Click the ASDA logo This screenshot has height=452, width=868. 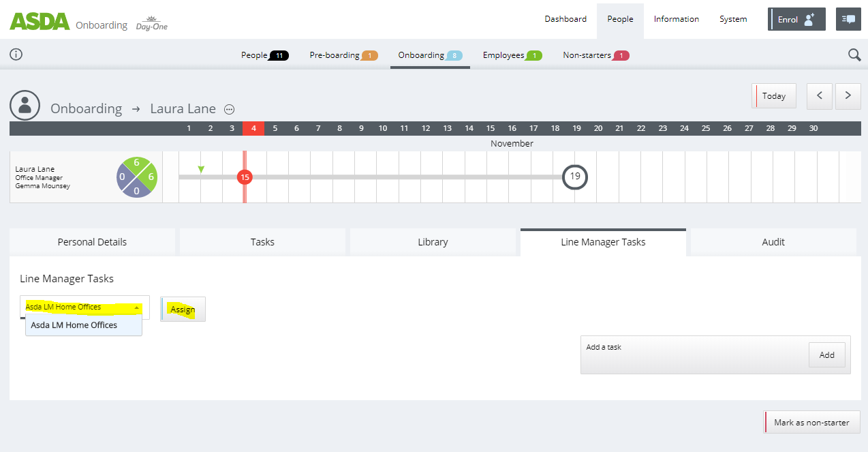[x=40, y=21]
